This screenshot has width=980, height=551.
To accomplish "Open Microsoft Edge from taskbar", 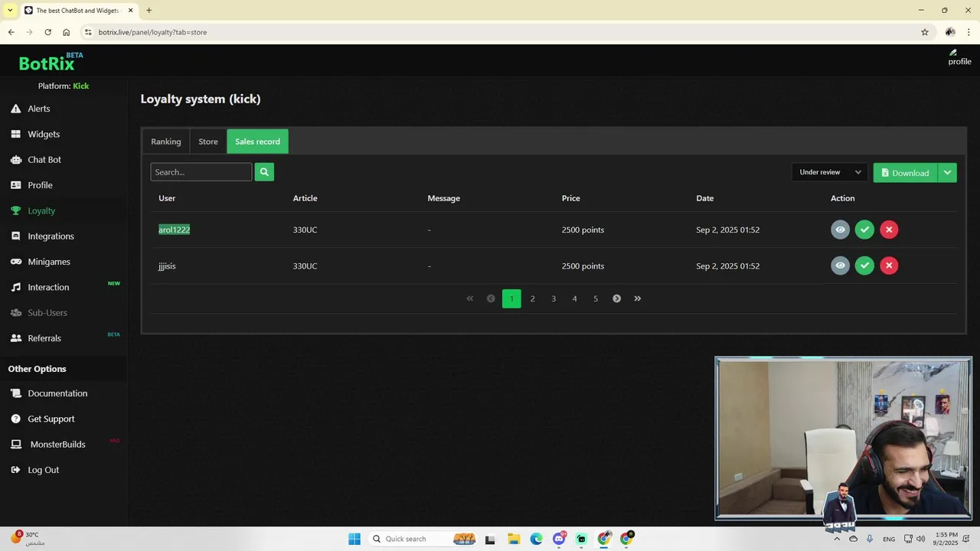I will click(536, 539).
